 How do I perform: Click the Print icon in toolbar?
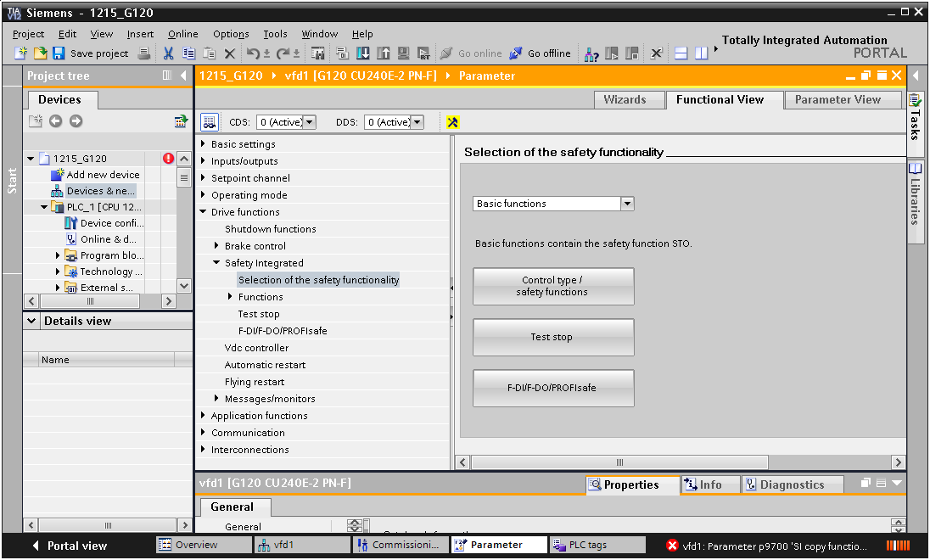[x=144, y=53]
